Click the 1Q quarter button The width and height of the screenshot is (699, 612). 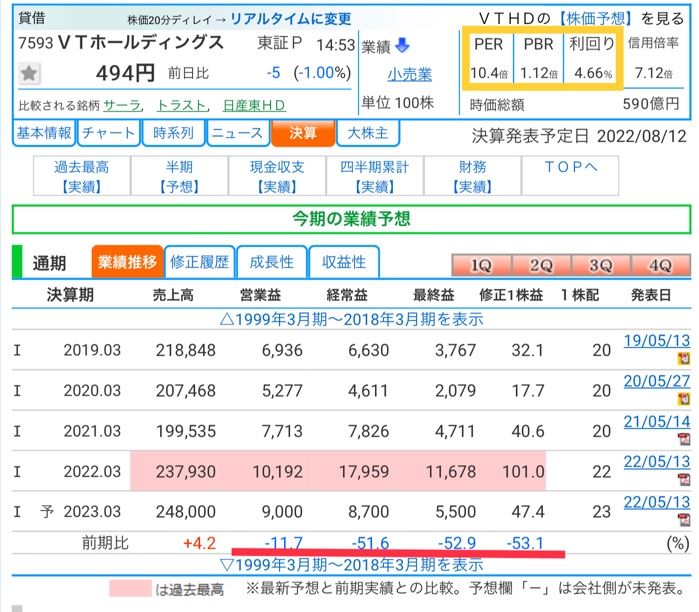tap(481, 265)
